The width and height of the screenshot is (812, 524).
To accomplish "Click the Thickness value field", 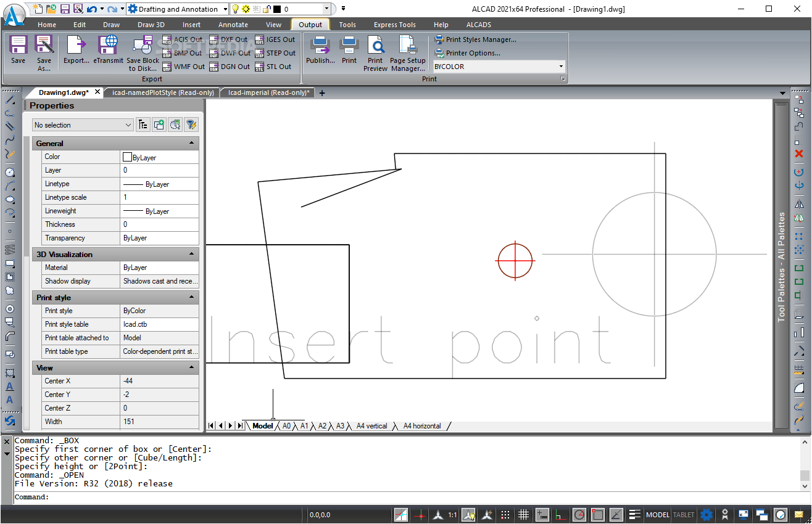I will pos(159,224).
